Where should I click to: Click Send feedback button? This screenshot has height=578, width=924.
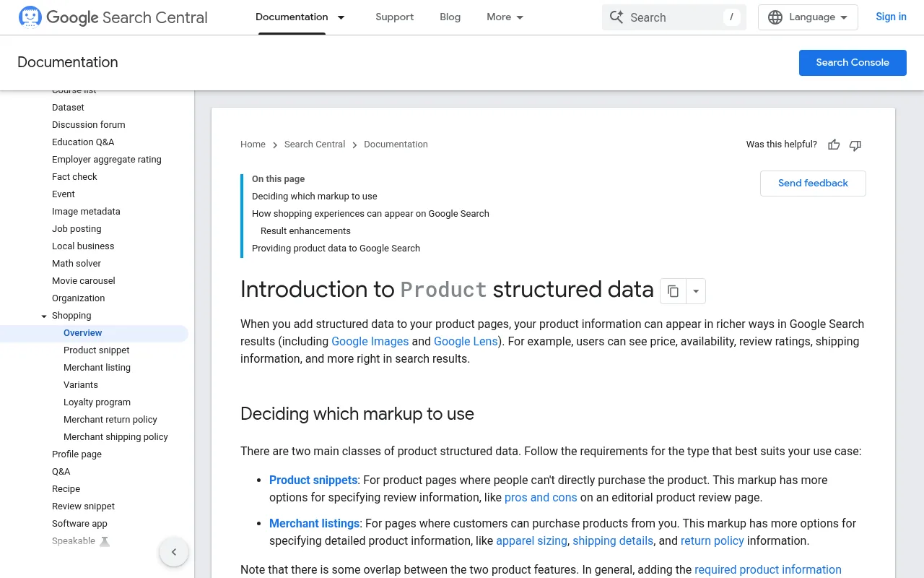tap(813, 184)
